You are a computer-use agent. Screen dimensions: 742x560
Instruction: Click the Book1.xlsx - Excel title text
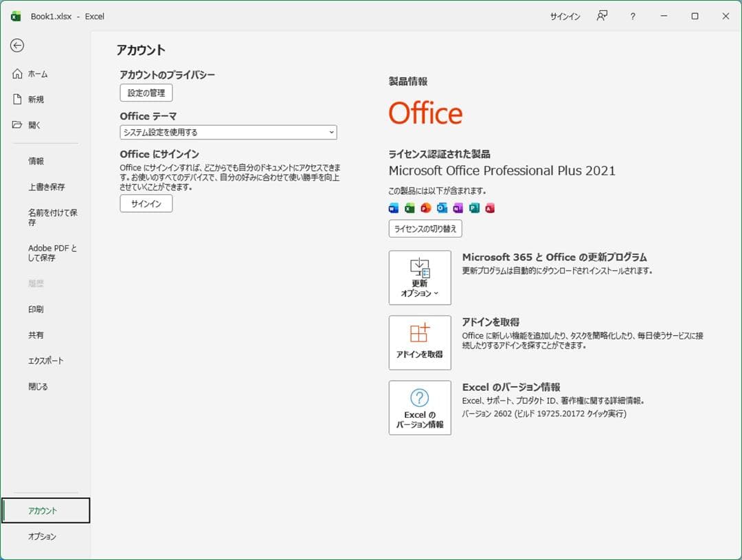tap(67, 16)
